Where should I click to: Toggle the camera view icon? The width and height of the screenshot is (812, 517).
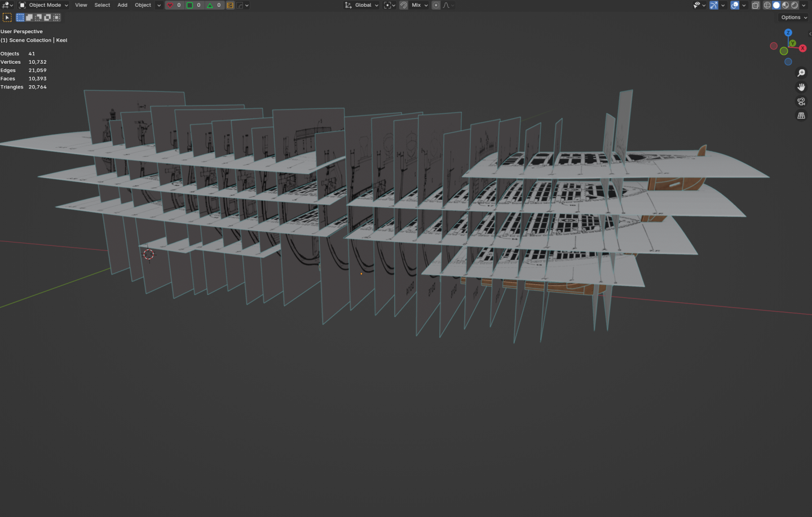801,101
